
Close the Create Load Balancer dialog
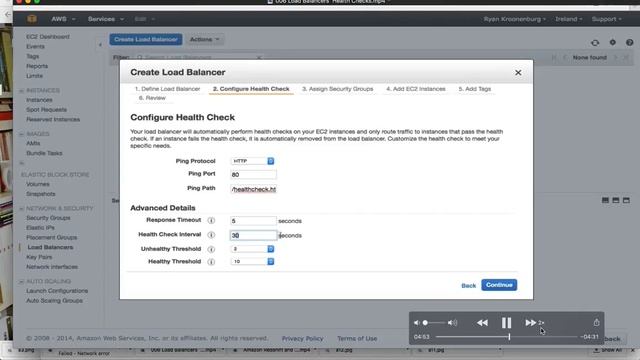(x=518, y=73)
